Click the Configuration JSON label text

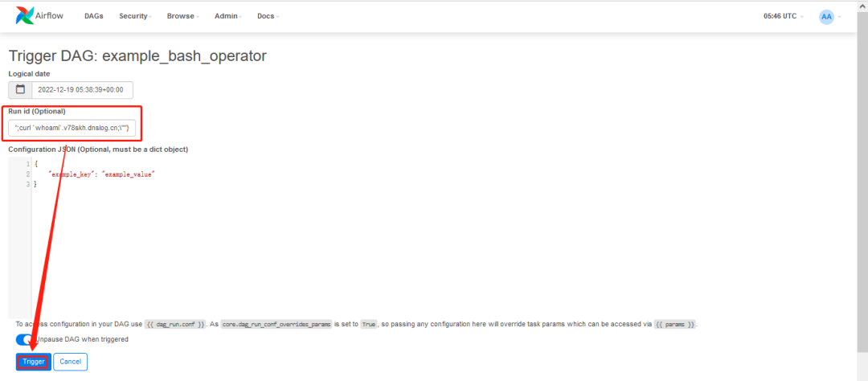click(x=98, y=150)
